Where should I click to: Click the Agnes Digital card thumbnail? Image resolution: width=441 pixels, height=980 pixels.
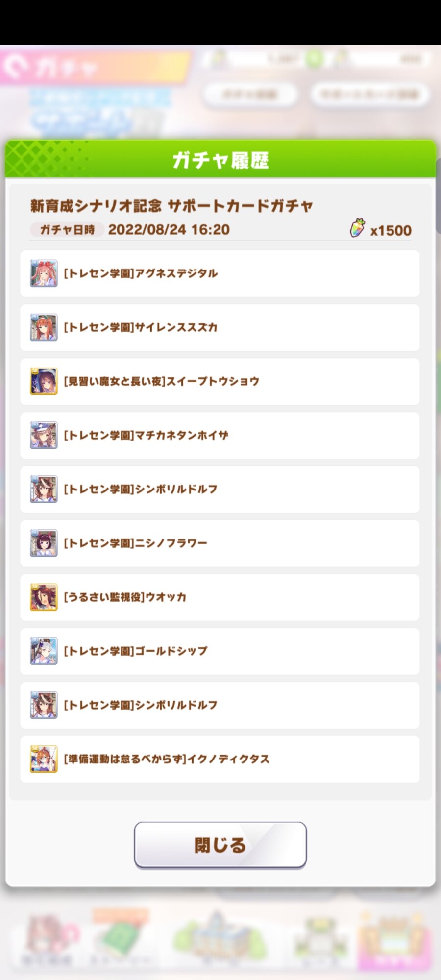[44, 273]
